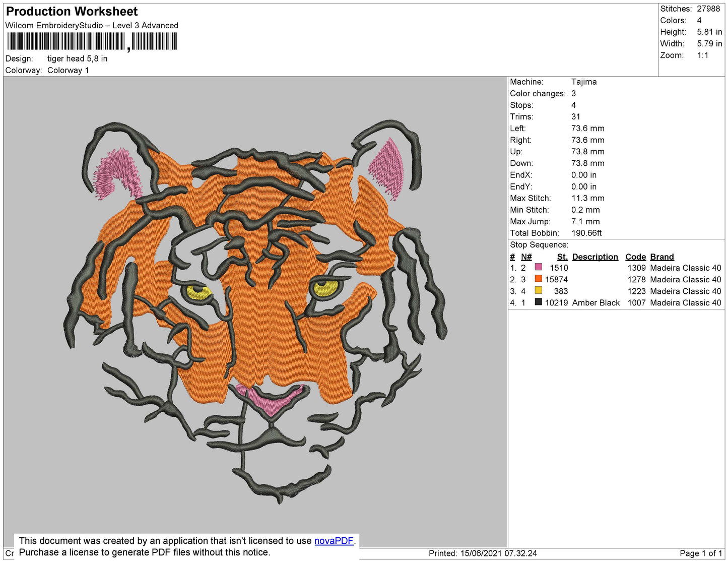Click the orange color swatch in row 2

pyautogui.click(x=539, y=279)
